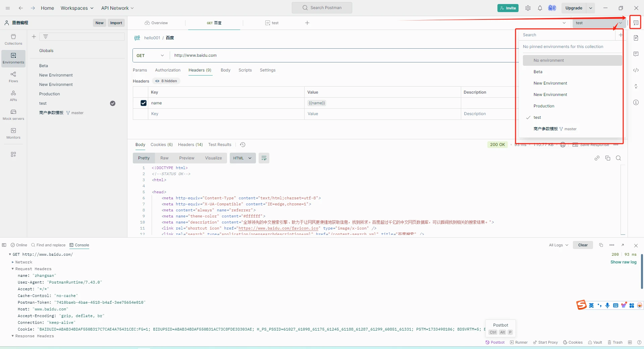Open the All Logs filter dropdown

pos(559,245)
